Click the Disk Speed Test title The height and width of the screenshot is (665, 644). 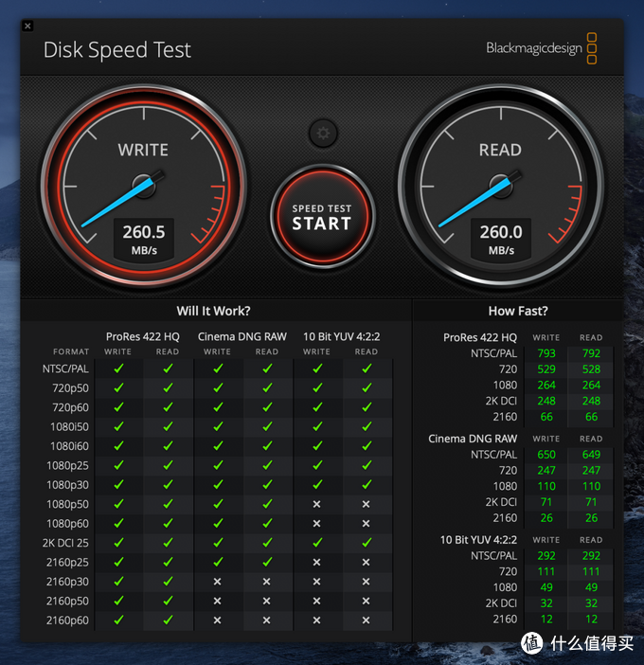[117, 50]
